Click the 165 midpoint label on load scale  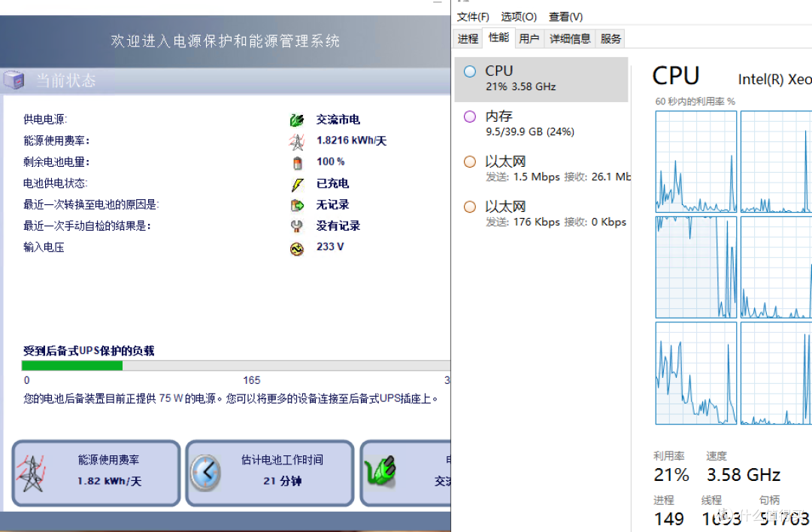click(x=252, y=380)
